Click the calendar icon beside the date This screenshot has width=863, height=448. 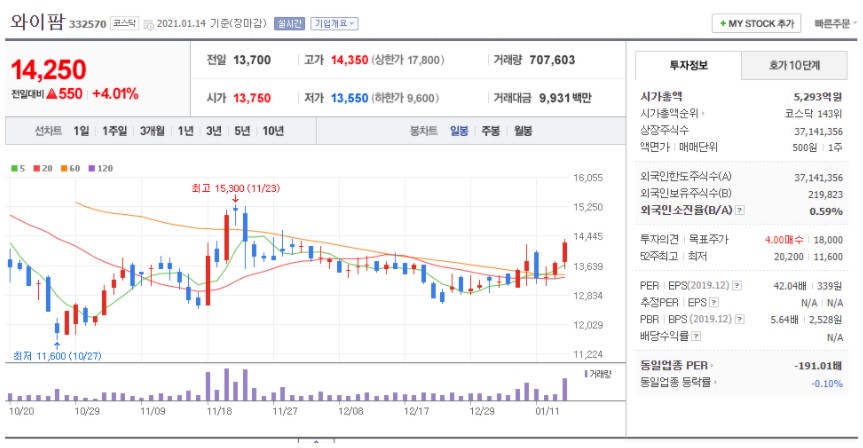pos(148,24)
